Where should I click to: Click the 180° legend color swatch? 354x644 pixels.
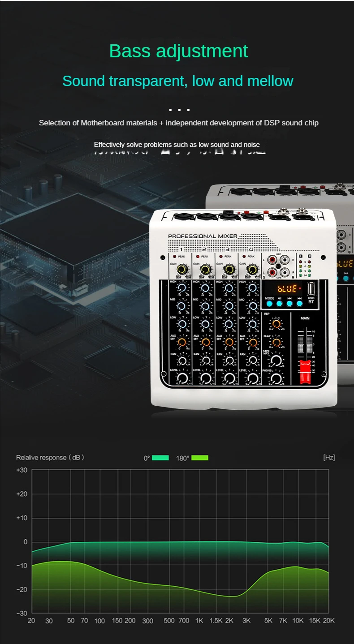(x=200, y=458)
